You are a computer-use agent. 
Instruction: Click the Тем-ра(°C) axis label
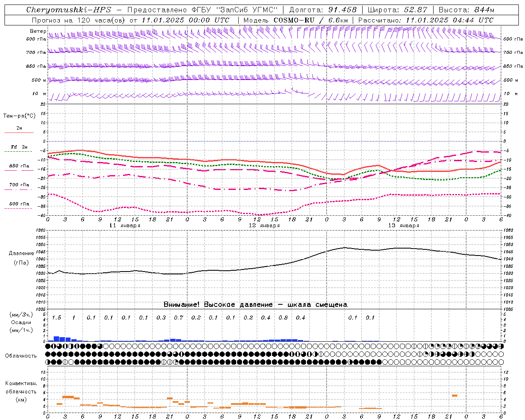coord(19,116)
